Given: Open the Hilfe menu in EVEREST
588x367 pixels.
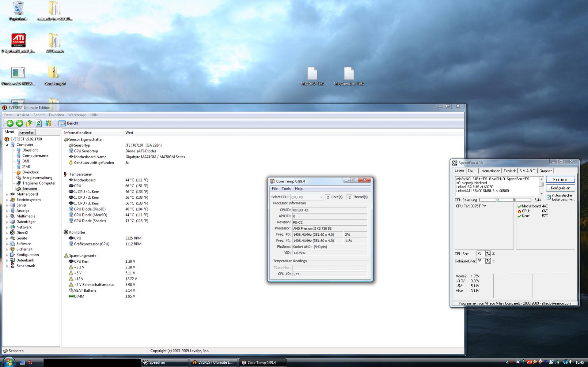Looking at the screenshot, I should (x=94, y=115).
